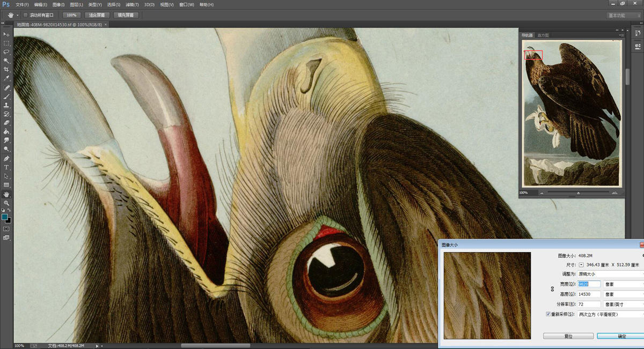
Task: Click the Fill Screen button
Action: pyautogui.click(x=126, y=15)
